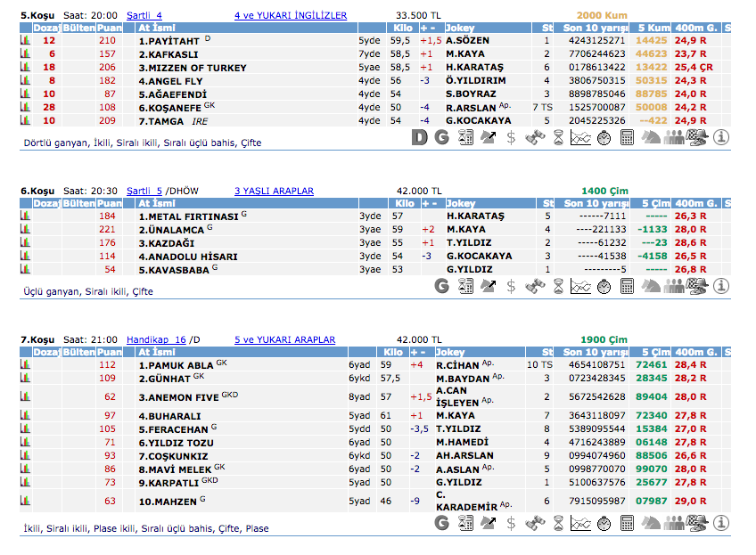Open 3 YAŞLI ARAPLAR link
756x555 pixels.
tap(274, 191)
